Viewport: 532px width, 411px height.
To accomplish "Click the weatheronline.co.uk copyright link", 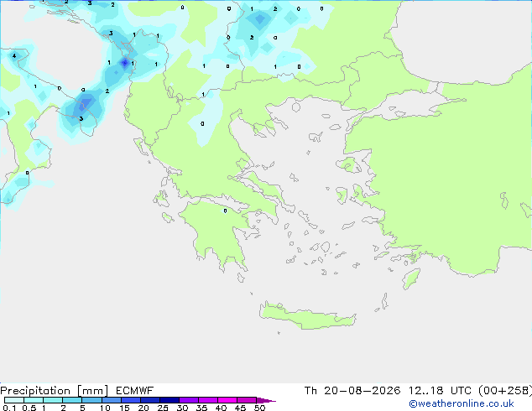I will 461,403.
